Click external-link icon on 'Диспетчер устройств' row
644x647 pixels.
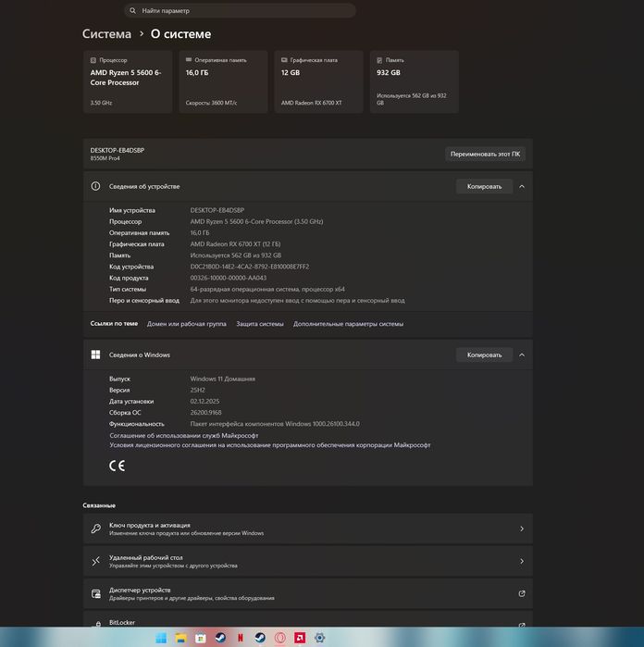coord(522,593)
